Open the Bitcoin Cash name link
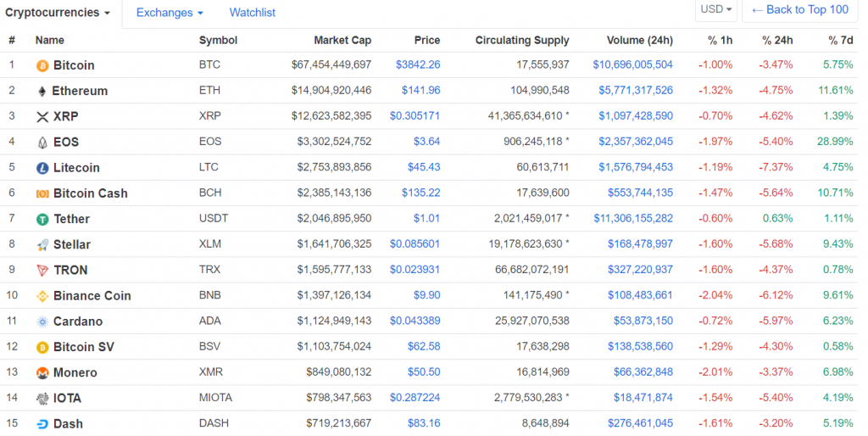This screenshot has height=436, width=868. [90, 193]
